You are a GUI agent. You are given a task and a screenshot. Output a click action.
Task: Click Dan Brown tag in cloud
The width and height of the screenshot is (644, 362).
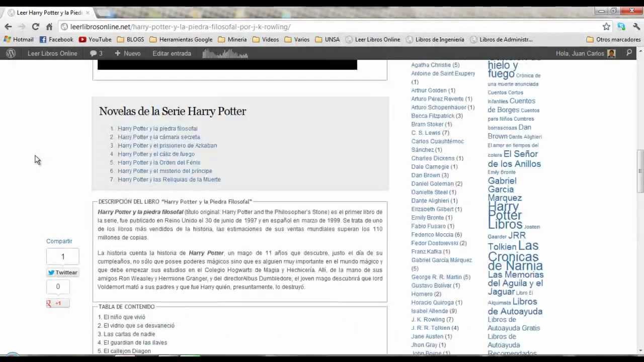[509, 132]
